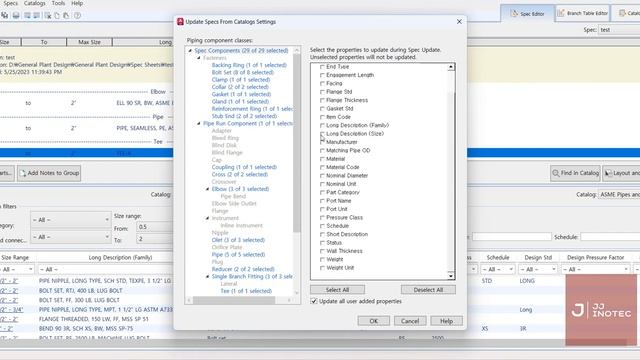Switch to the Spec Editor tab
Screen dimensions: 640x360
tap(527, 13)
